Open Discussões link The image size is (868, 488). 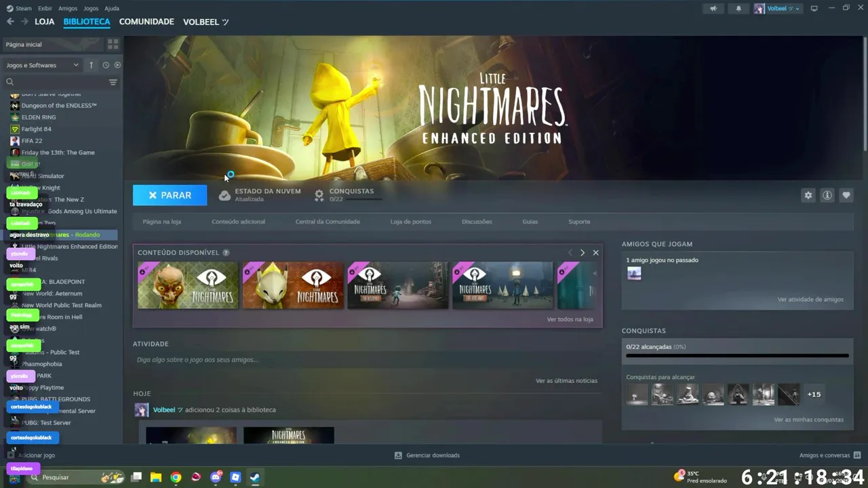point(477,222)
